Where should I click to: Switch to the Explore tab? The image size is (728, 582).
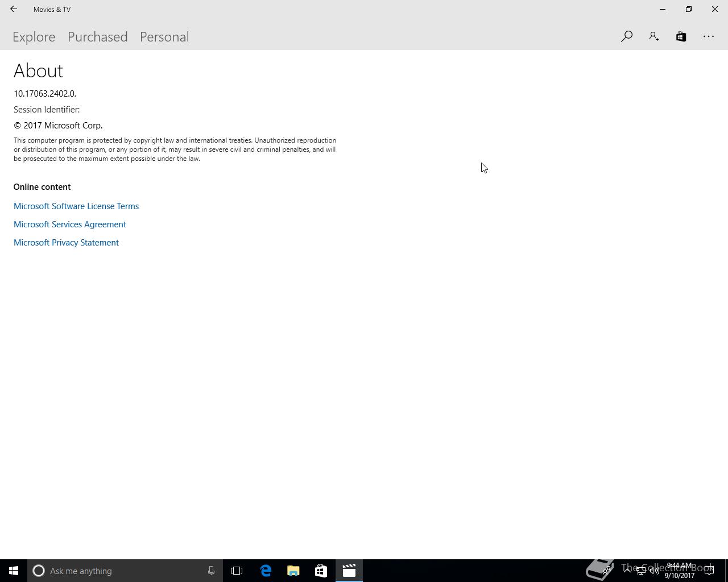pos(34,37)
